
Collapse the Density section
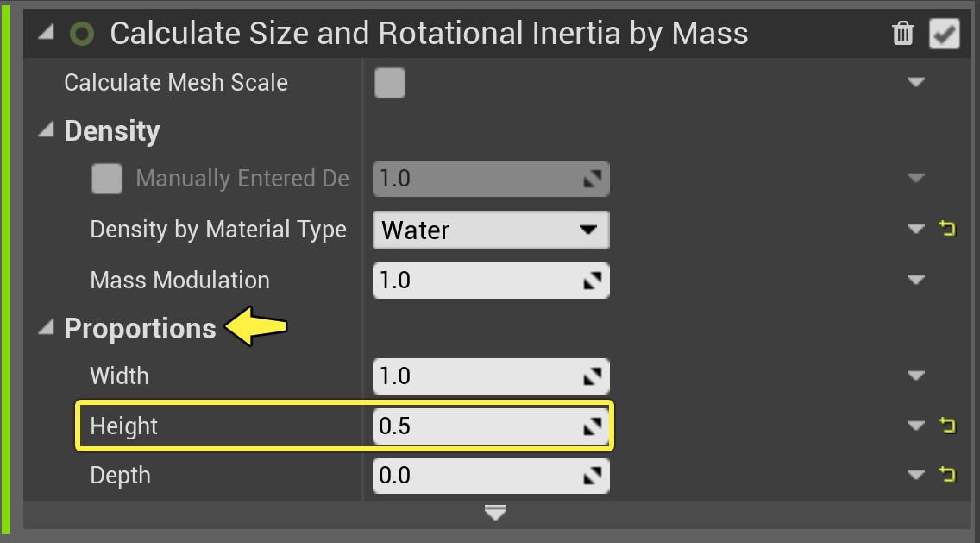pyautogui.click(x=47, y=131)
